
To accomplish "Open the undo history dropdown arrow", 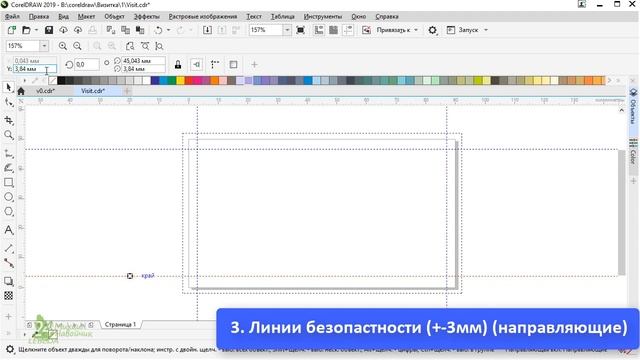I will [168, 30].
